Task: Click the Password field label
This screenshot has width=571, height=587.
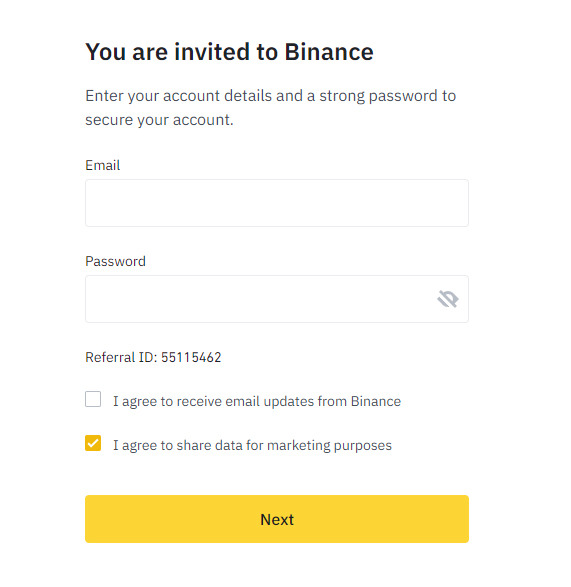Action: 115,261
